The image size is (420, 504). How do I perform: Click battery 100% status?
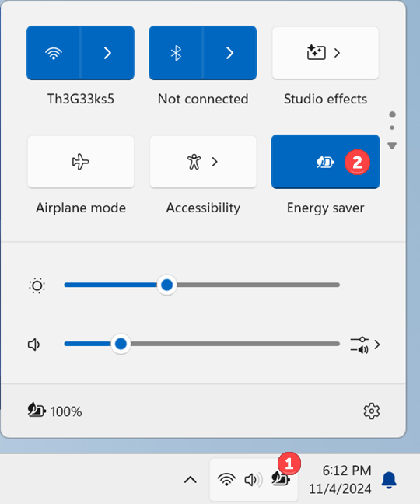[x=54, y=411]
